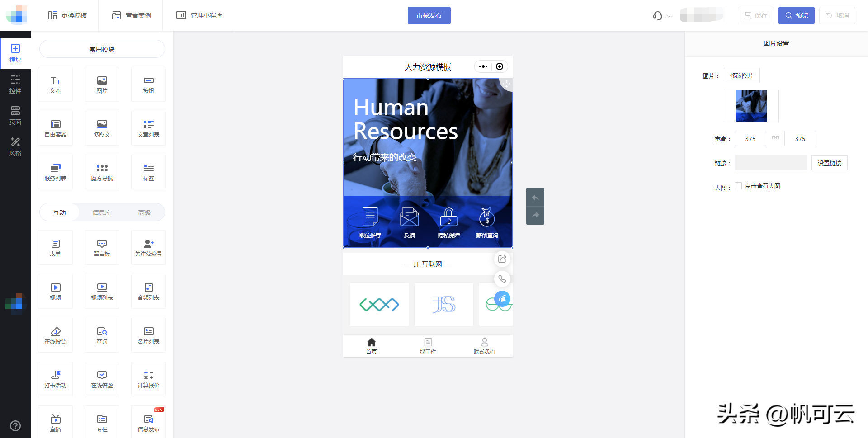The image size is (868, 438).
Task: Open 管理小程序 in the top bar
Action: click(x=199, y=15)
